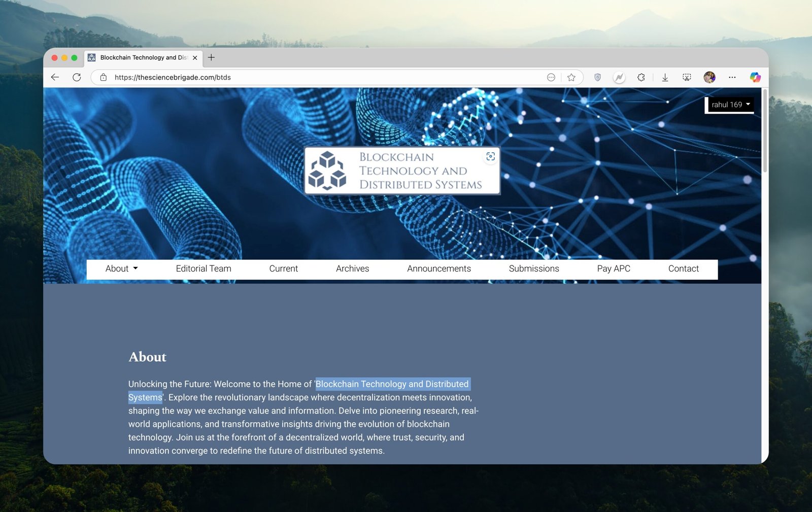Click the visual search icon on logo

coord(490,156)
